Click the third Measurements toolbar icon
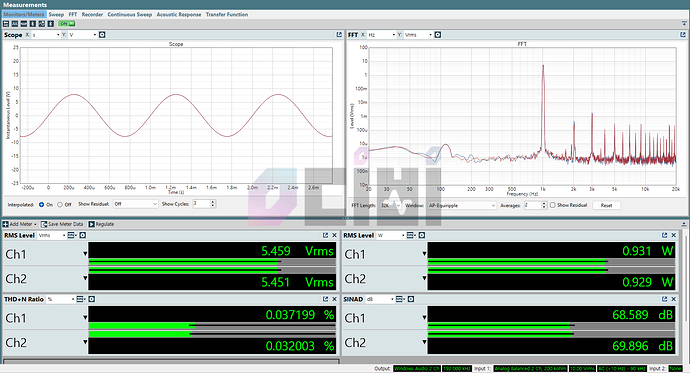This screenshot has height=373, width=690. [24, 24]
